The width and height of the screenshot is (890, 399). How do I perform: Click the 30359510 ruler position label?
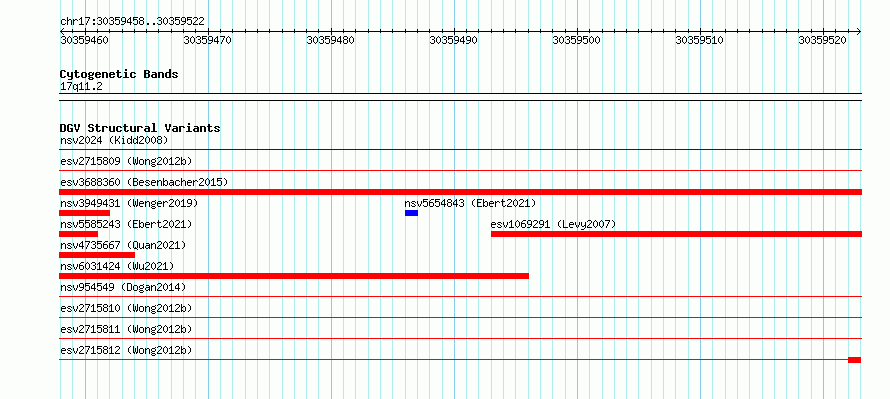coord(699,40)
